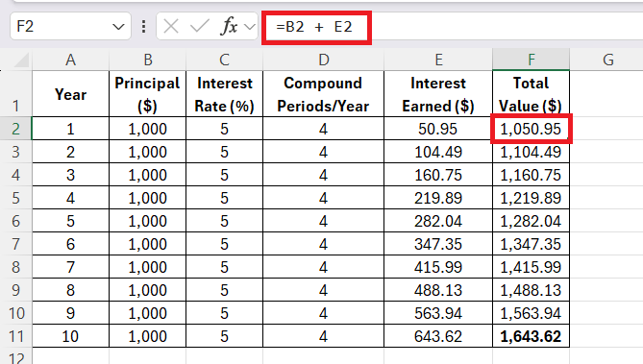The height and width of the screenshot is (364, 643).
Task: Select row 11 header
Action: click(15, 336)
